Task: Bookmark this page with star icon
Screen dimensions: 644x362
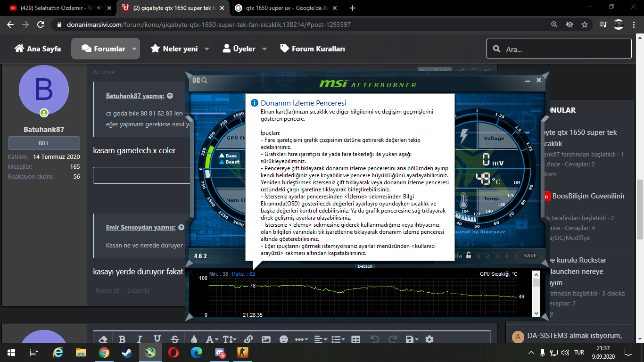Action: point(585,25)
